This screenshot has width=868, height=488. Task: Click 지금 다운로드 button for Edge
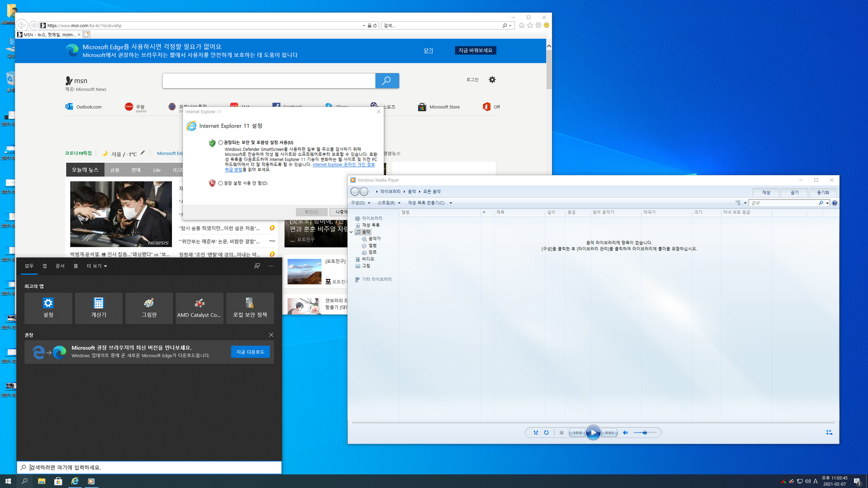pos(250,352)
